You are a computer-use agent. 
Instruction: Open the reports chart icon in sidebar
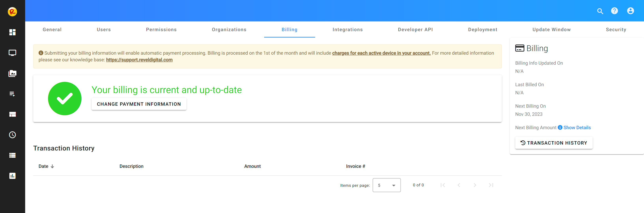[x=12, y=176]
